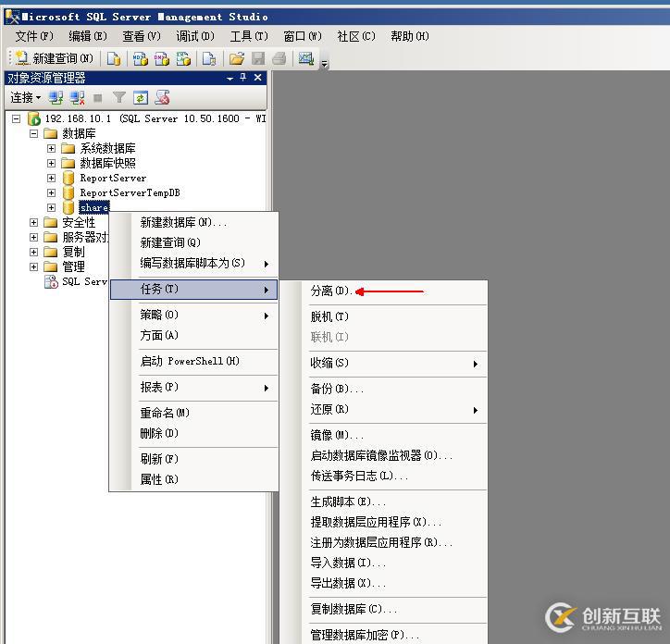Viewport: 670px width, 644px height.
Task: Open the 窗口(W) menu
Action: click(x=303, y=36)
